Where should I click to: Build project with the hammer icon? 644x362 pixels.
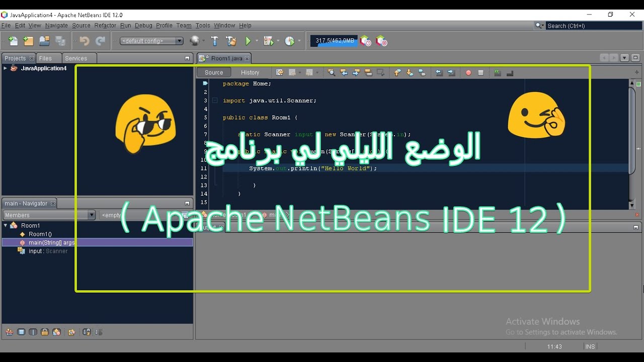pyautogui.click(x=215, y=41)
